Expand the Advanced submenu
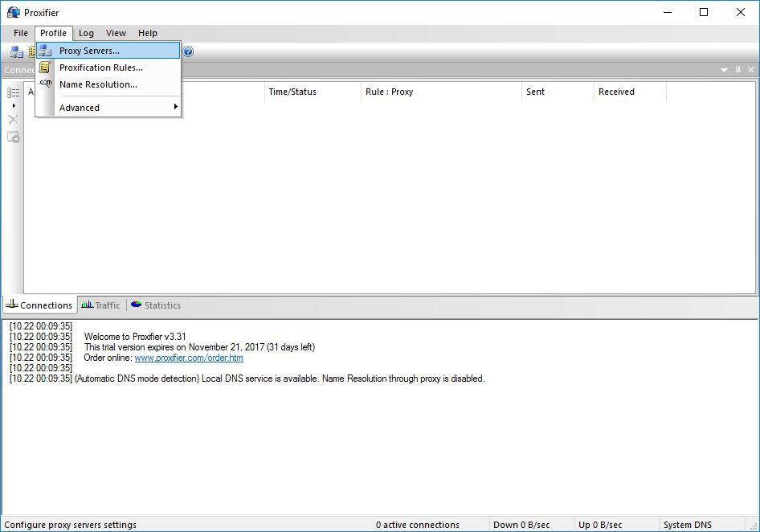 (108, 108)
